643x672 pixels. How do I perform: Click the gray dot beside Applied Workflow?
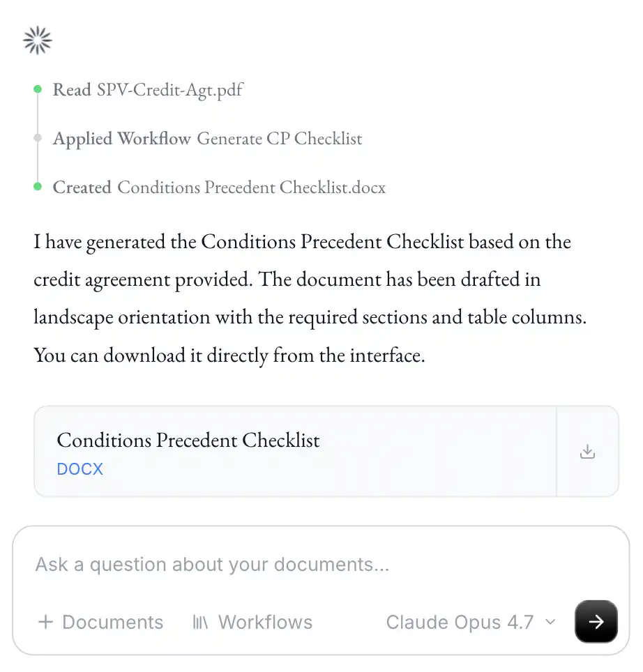[x=38, y=138]
